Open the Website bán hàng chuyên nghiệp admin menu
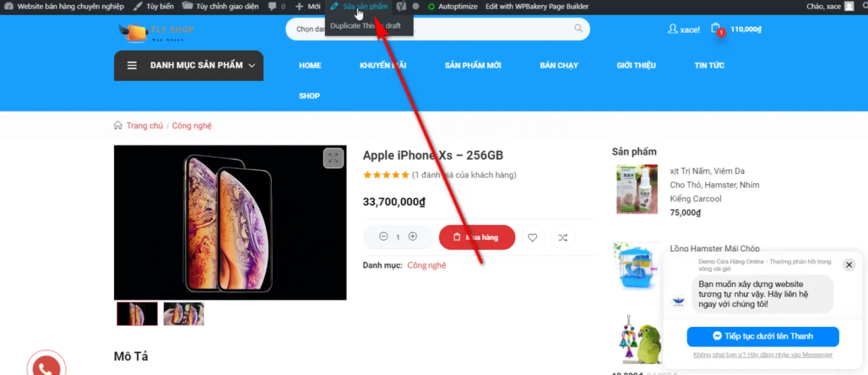 pyautogui.click(x=64, y=6)
